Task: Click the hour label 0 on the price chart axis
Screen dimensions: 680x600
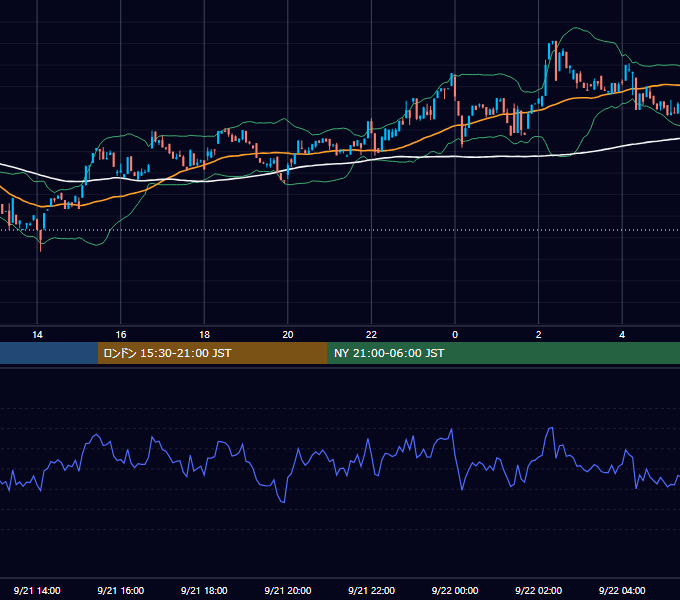Action: pyautogui.click(x=455, y=335)
